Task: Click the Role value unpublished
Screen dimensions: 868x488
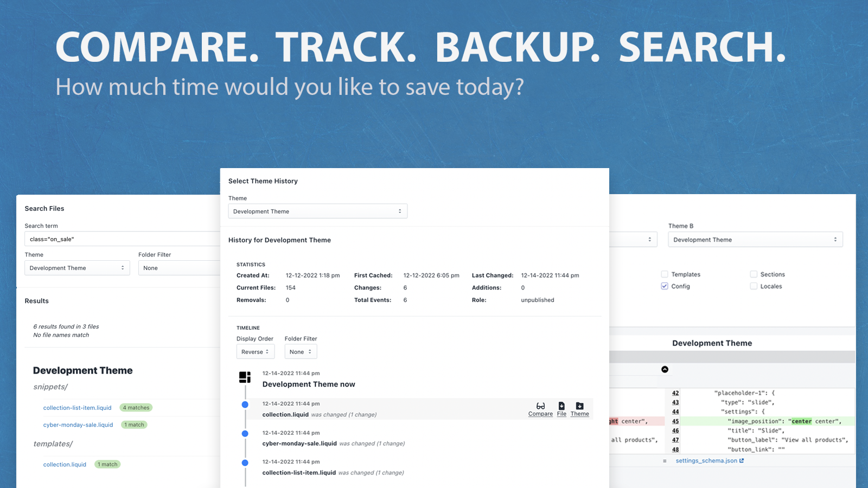Action: [538, 300]
